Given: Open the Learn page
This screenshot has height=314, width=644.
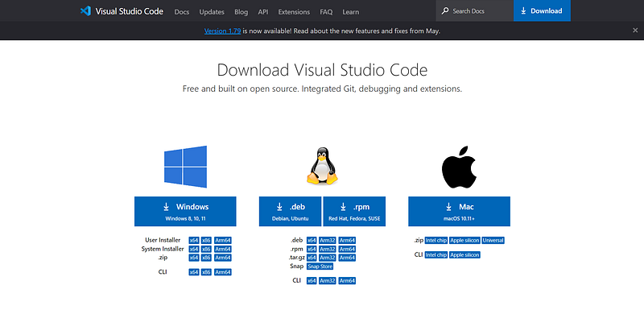Looking at the screenshot, I should 350,12.
